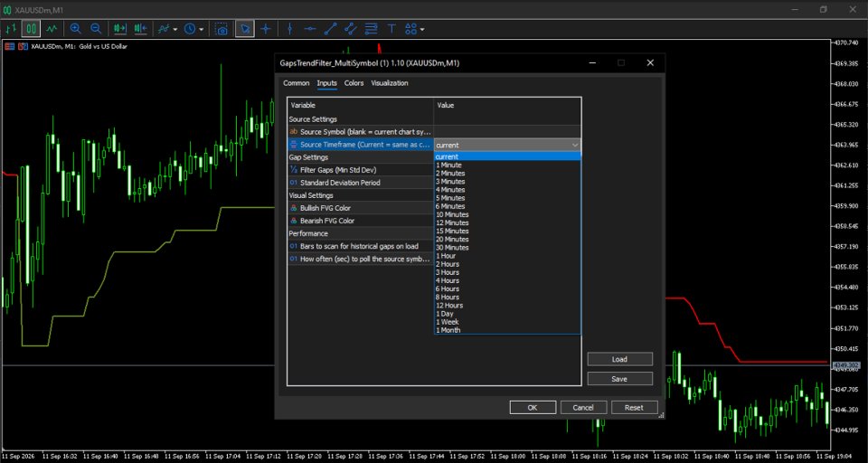Toggle auto-scroll chart to latest bar
The height and width of the screenshot is (463, 868).
[119, 28]
